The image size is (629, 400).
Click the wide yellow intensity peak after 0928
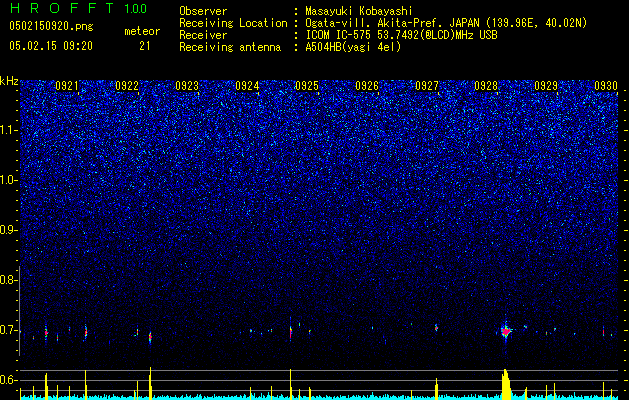(x=506, y=384)
